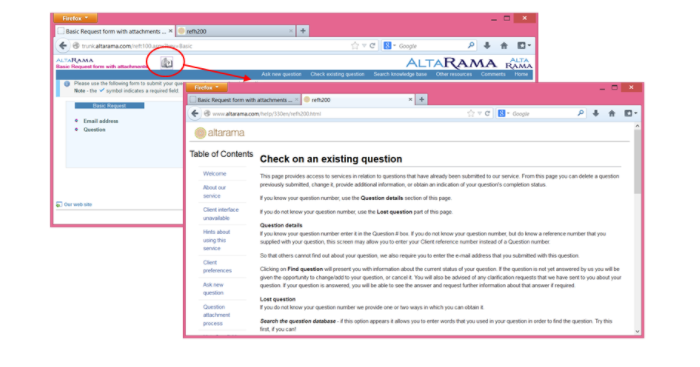Open URL history dropdown in back window

[x=364, y=46]
